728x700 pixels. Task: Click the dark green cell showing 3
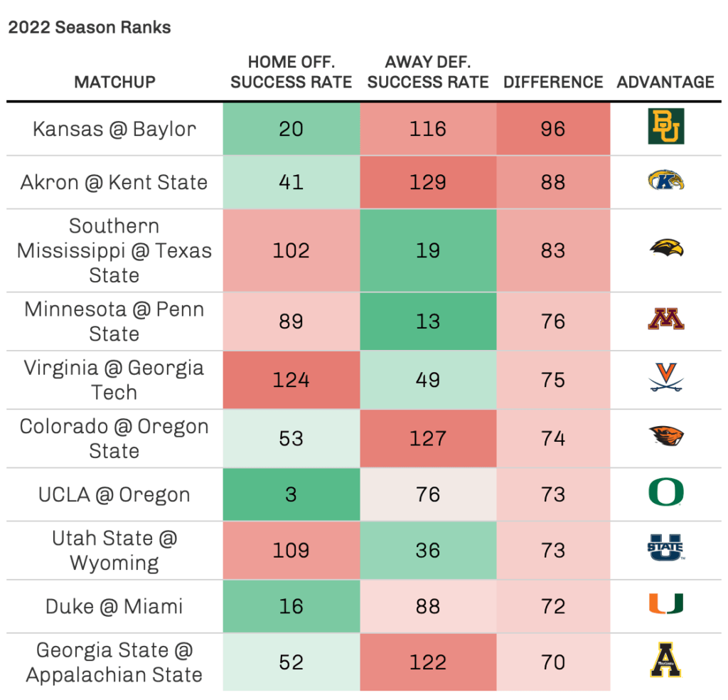pos(291,494)
